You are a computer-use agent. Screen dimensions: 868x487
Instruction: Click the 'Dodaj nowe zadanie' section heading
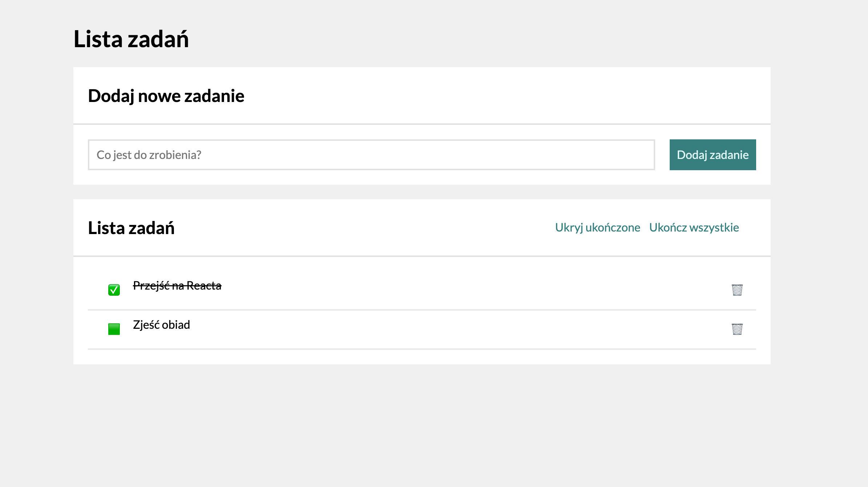(166, 96)
